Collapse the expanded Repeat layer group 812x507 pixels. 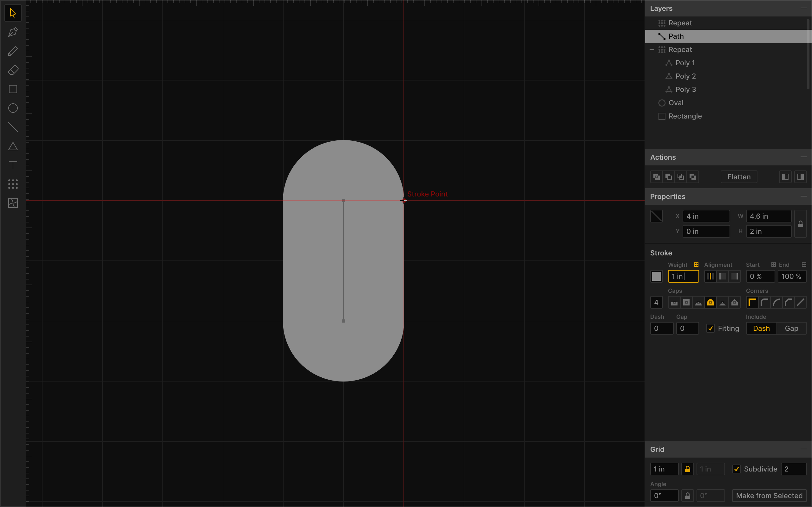(652, 50)
